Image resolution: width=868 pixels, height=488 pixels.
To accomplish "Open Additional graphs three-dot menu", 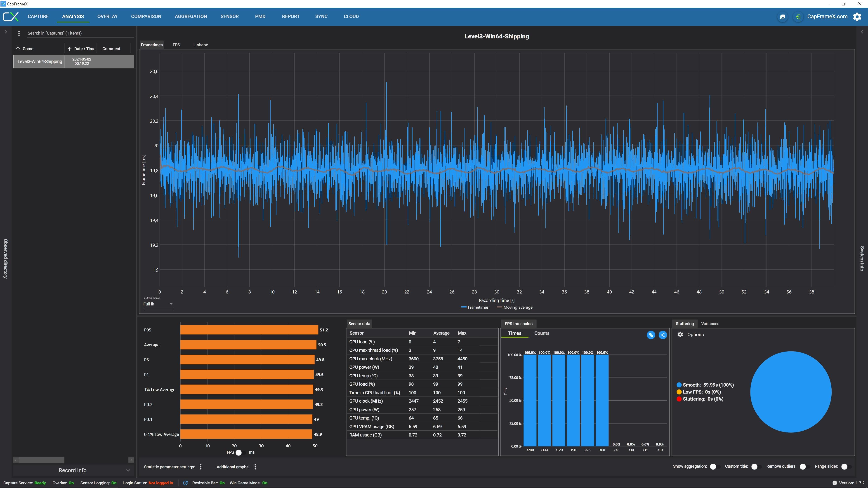I will pyautogui.click(x=255, y=467).
